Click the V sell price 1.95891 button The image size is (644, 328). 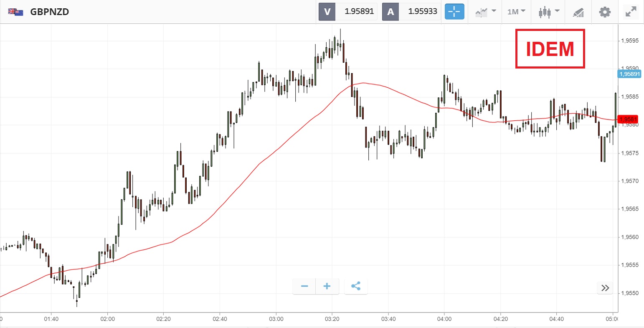tap(348, 12)
